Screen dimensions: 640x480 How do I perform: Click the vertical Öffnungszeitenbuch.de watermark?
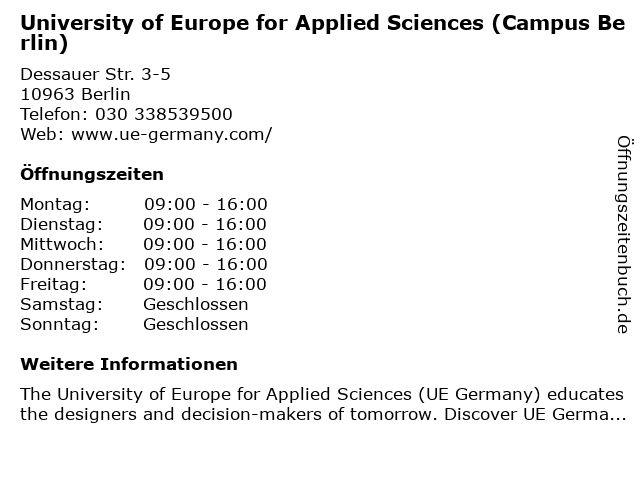click(x=624, y=235)
